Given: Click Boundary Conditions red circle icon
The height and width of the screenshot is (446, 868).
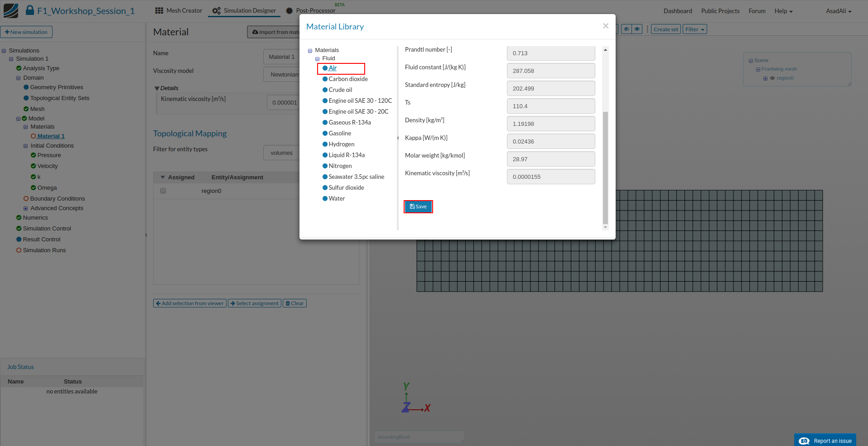Looking at the screenshot, I should [x=26, y=199].
